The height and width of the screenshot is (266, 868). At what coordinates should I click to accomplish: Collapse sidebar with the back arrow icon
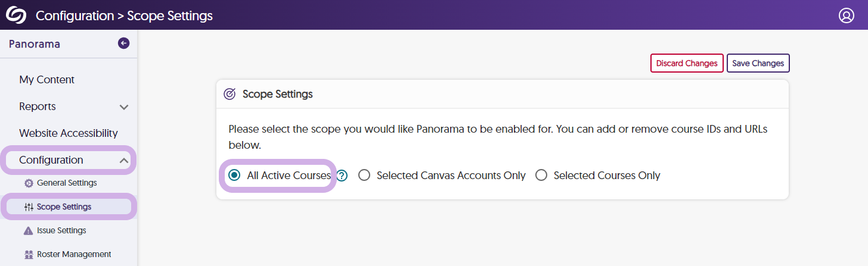coord(123,43)
